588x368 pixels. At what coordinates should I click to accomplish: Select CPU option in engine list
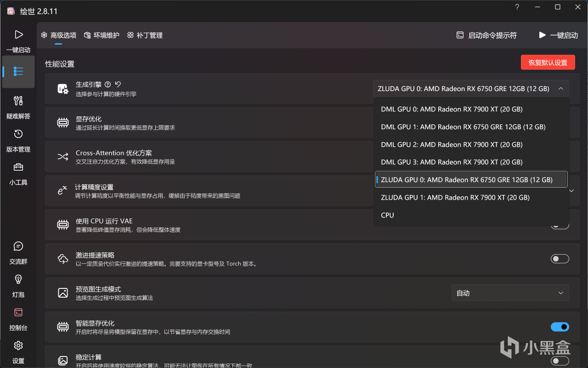point(471,215)
